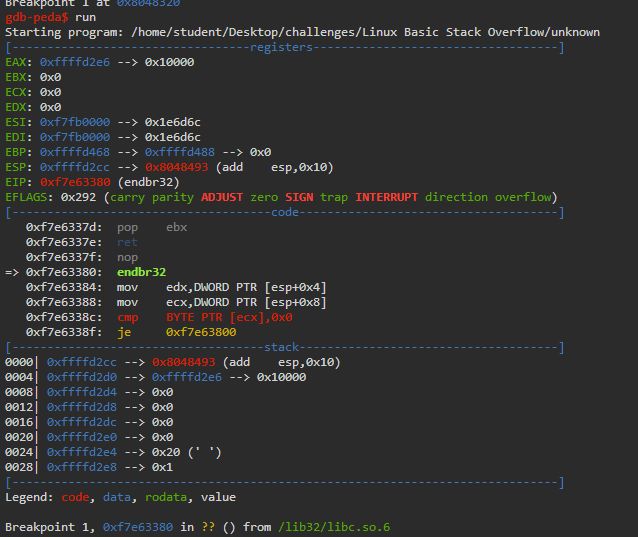Click the 'carry' flag in EFLAGS
This screenshot has height=537, width=638.
coord(127,198)
